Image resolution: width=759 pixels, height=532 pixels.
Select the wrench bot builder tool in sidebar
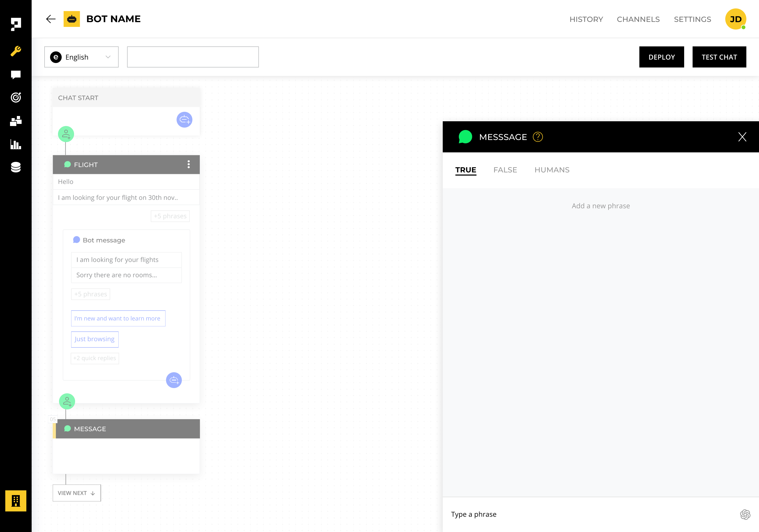pyautogui.click(x=16, y=50)
